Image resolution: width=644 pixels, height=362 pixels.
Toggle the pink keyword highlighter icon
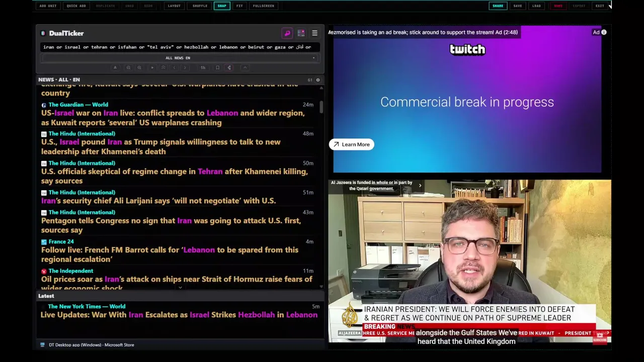(287, 33)
